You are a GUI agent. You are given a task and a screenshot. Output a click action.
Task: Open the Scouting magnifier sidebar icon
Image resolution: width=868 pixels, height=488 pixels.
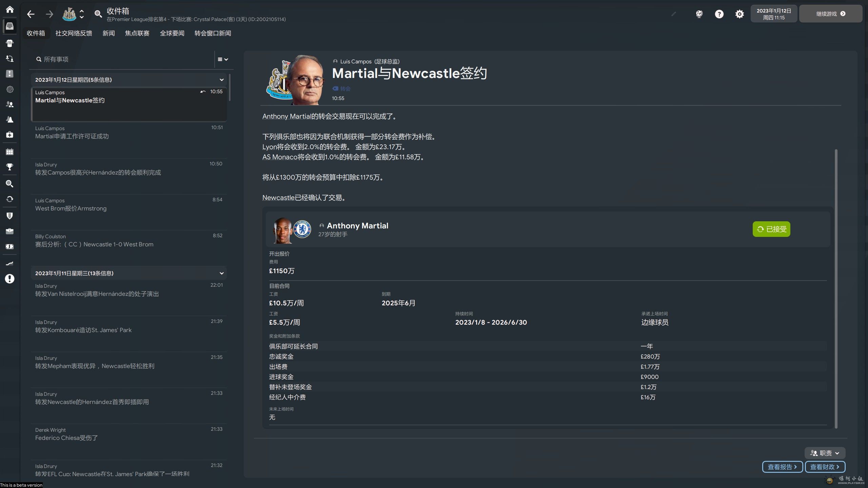coord(9,184)
